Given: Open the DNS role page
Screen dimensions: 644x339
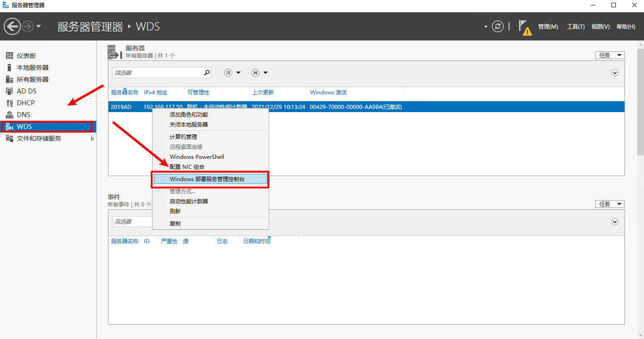Looking at the screenshot, I should (x=24, y=115).
